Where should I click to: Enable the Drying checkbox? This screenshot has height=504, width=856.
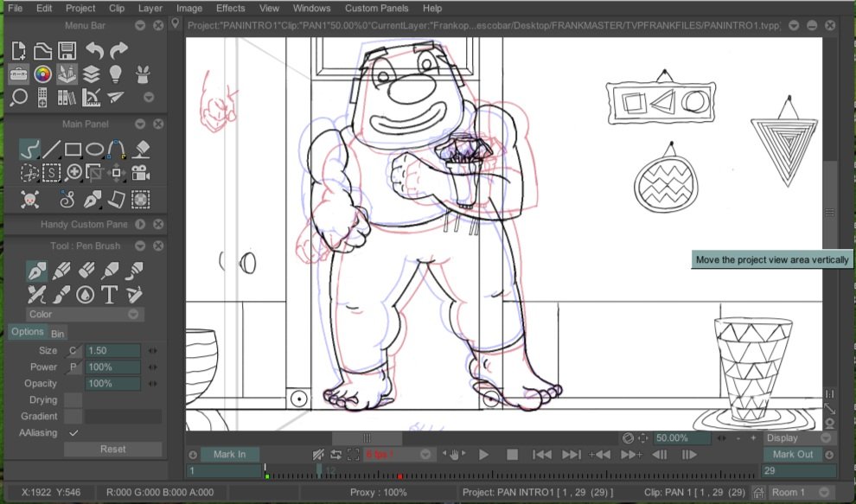[x=73, y=399]
